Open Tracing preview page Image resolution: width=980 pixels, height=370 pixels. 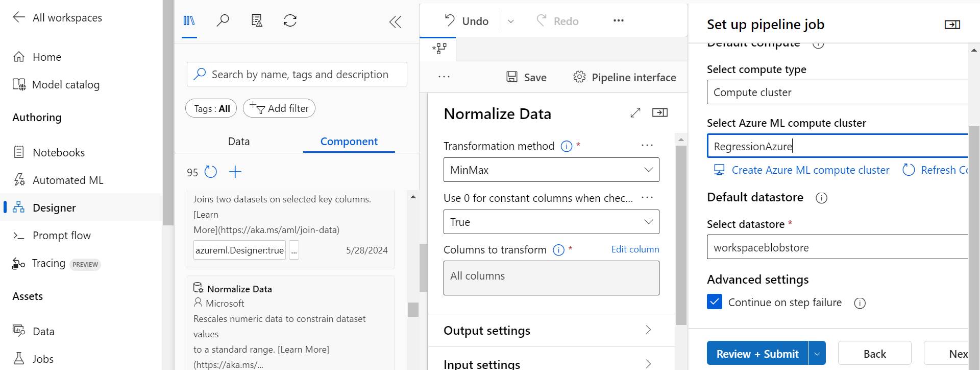57,263
